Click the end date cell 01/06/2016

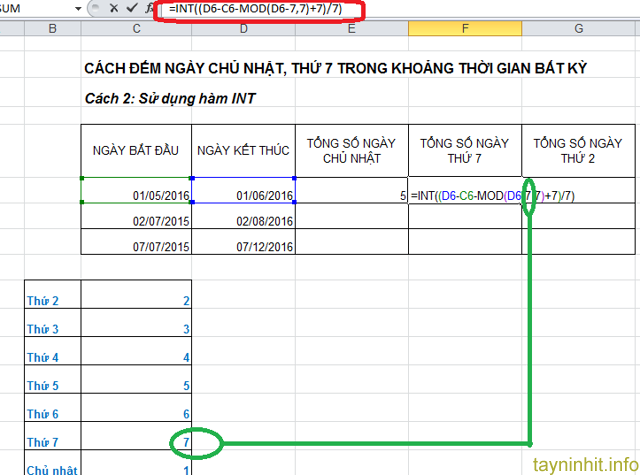point(243,195)
